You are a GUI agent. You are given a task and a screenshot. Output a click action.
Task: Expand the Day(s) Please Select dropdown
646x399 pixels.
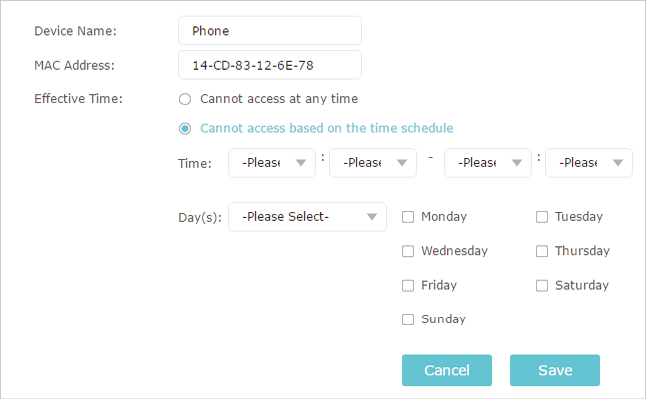307,217
